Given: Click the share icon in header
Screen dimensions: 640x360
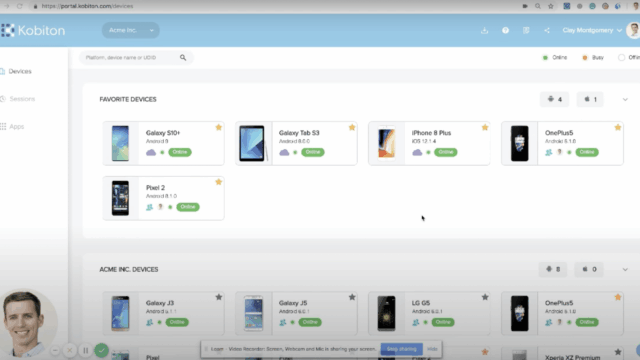Looking at the screenshot, I should pyautogui.click(x=547, y=30).
